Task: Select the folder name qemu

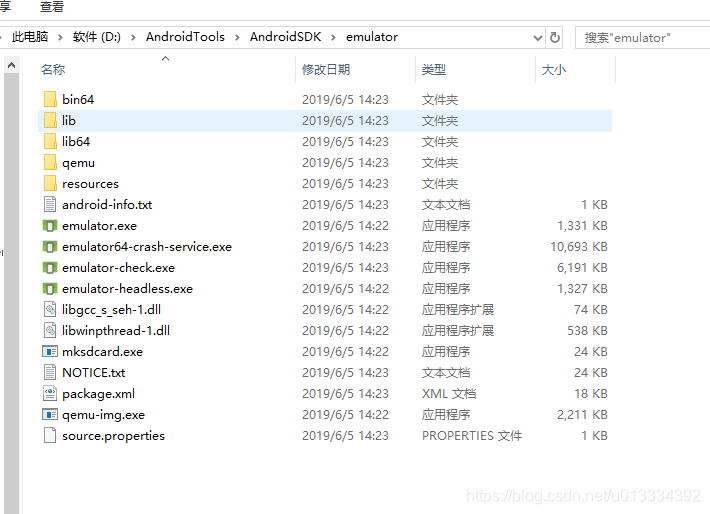Action: point(78,163)
